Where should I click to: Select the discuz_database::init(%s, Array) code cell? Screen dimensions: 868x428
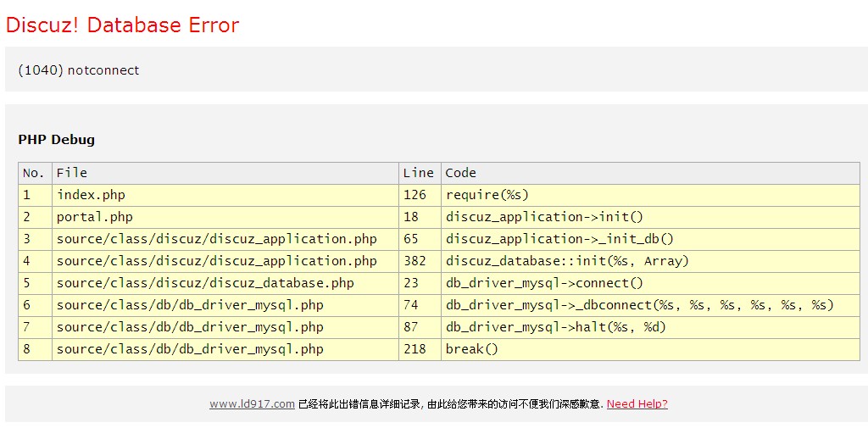(567, 261)
